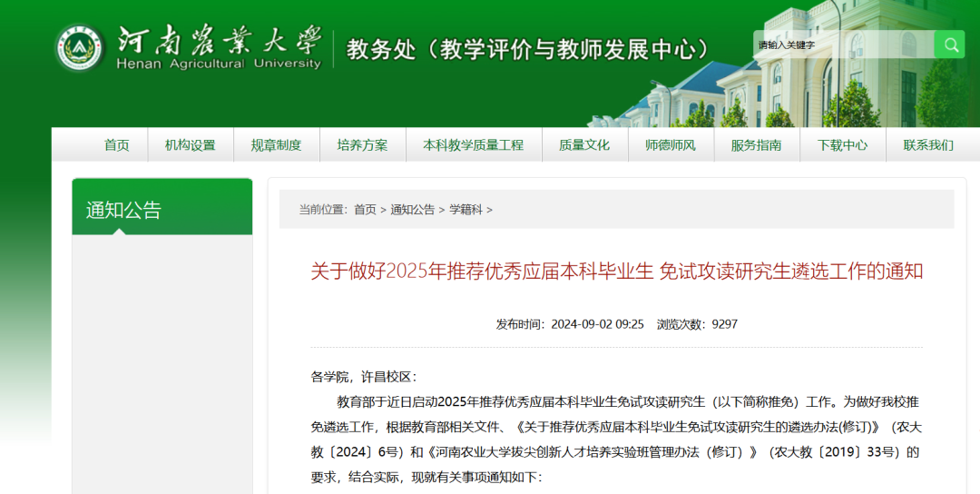
Task: Click the red article title about 2025年推荐
Action: [x=617, y=272]
